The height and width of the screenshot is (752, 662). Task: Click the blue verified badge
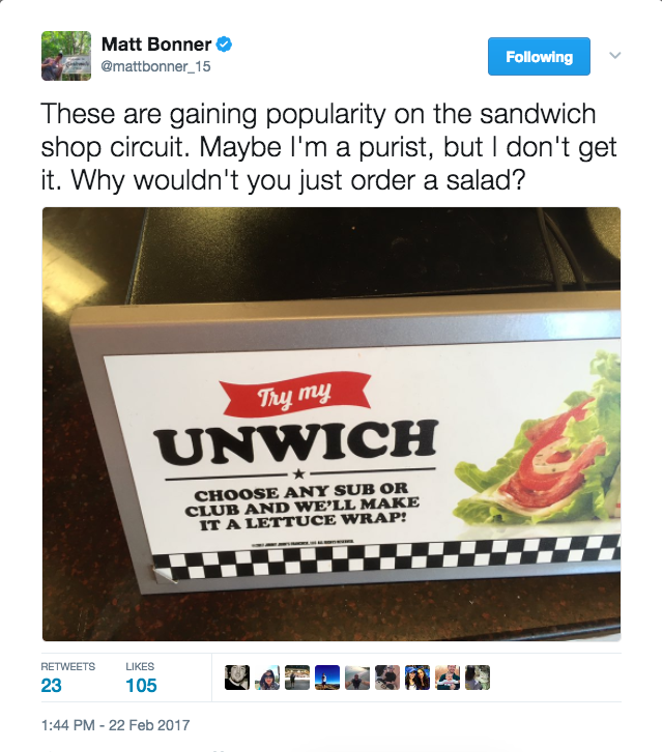(224, 45)
